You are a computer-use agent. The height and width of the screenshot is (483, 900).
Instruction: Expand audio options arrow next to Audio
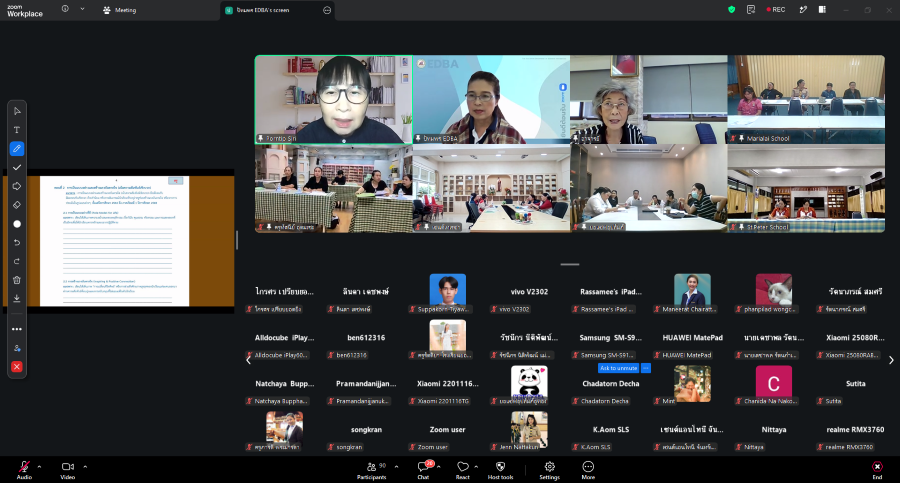(39, 467)
